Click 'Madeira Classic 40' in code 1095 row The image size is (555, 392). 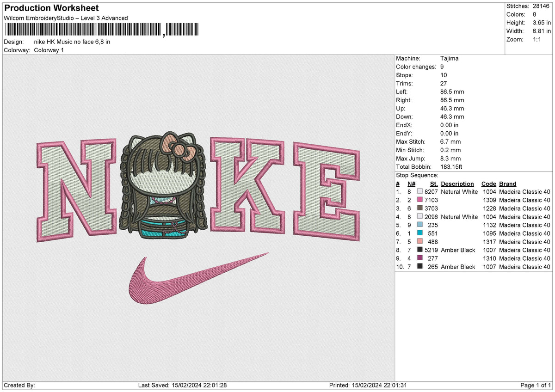pos(525,233)
